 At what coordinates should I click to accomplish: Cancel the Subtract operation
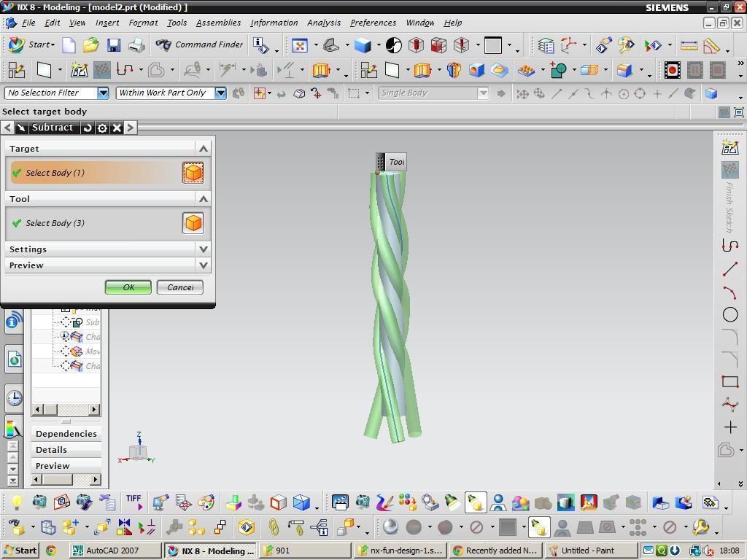(x=179, y=287)
